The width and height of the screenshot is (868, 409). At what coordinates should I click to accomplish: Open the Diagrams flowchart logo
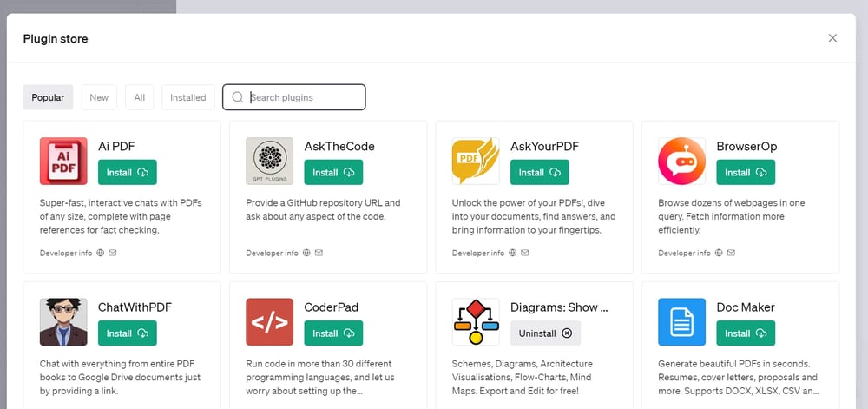click(x=476, y=322)
